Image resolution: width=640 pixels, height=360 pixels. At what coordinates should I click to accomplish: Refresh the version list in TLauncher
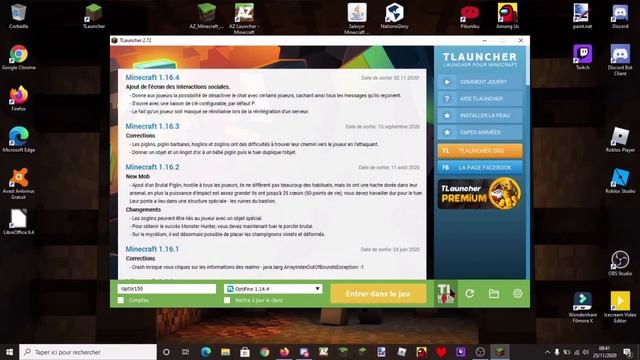469,293
